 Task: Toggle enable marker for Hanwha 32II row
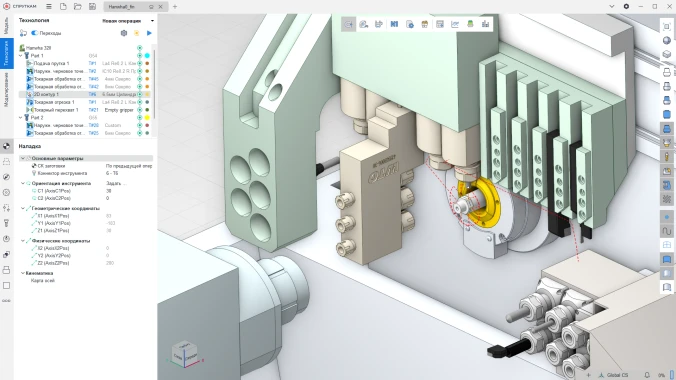pos(140,48)
